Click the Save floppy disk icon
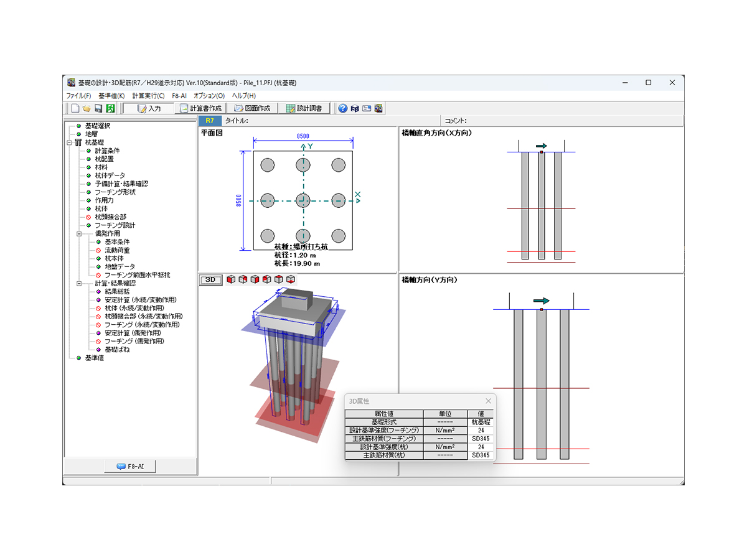Viewport: 747px width, 560px height. pos(98,108)
